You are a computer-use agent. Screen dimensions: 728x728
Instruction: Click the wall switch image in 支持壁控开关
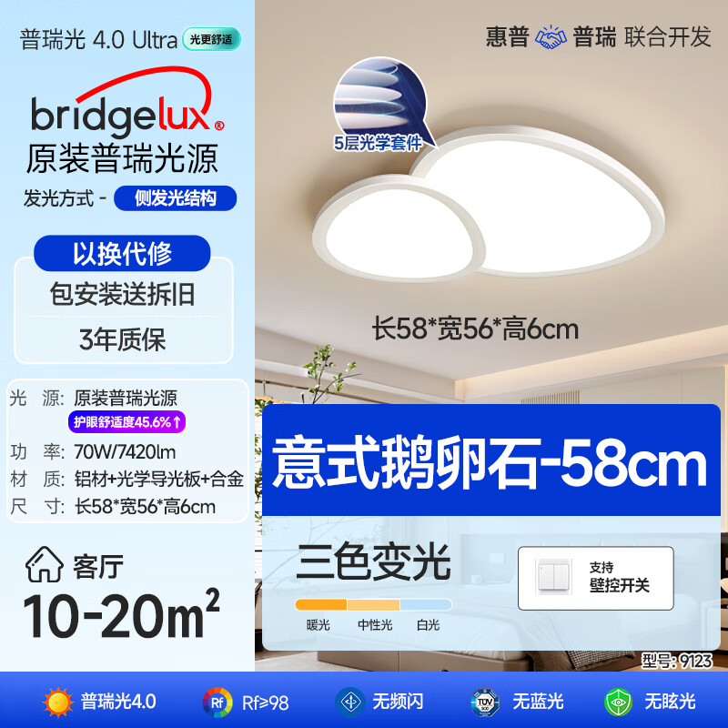(553, 578)
